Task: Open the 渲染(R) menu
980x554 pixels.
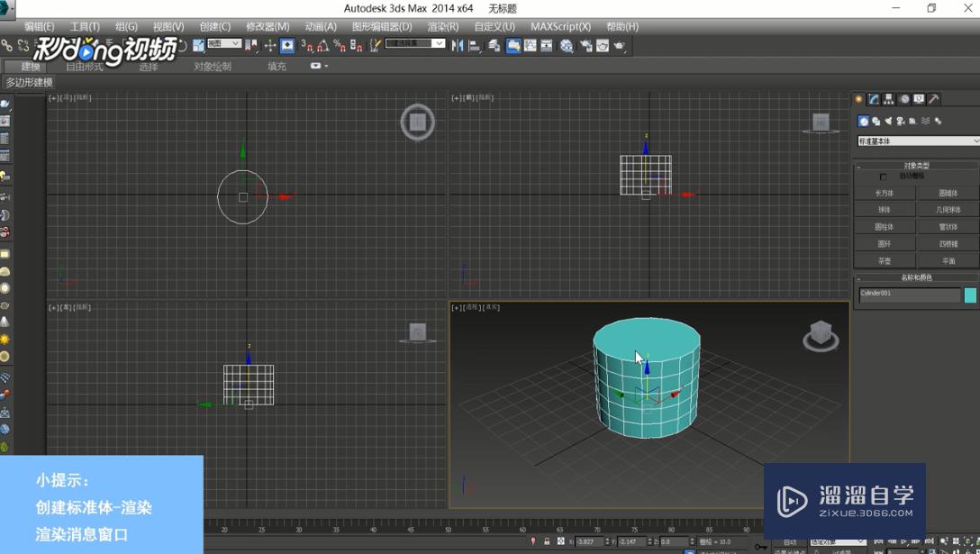Action: point(440,26)
